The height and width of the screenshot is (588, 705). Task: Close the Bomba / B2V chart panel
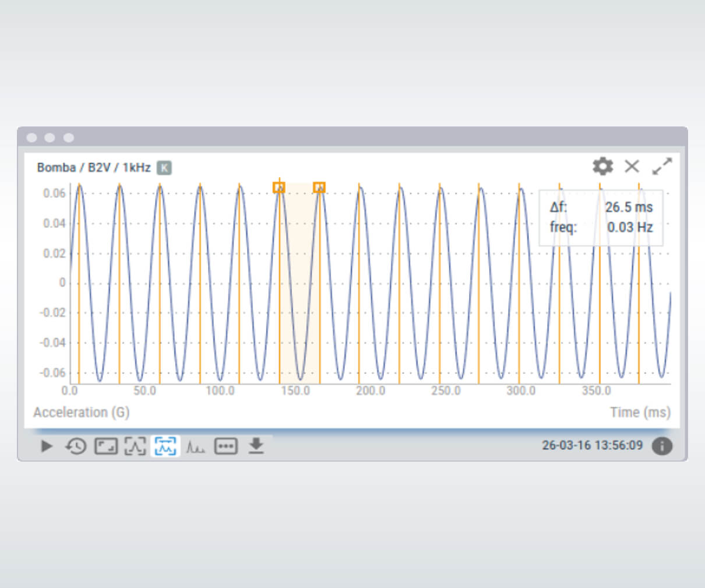tap(632, 167)
